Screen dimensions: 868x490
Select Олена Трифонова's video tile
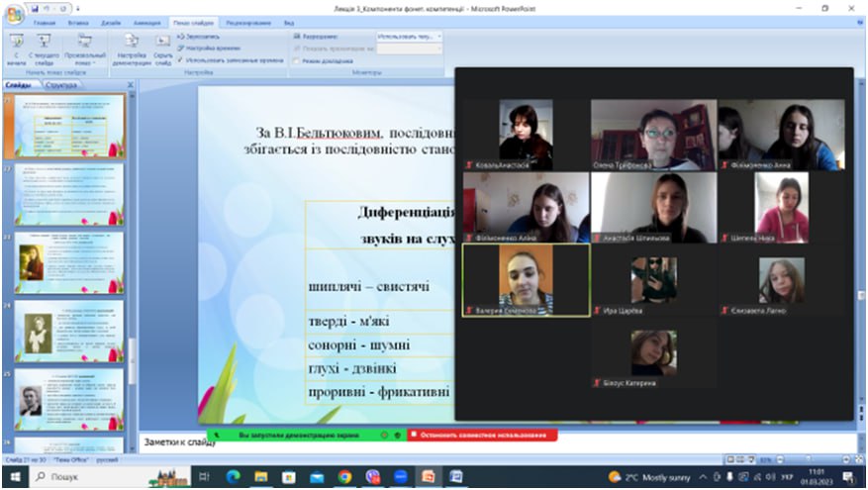pos(652,135)
